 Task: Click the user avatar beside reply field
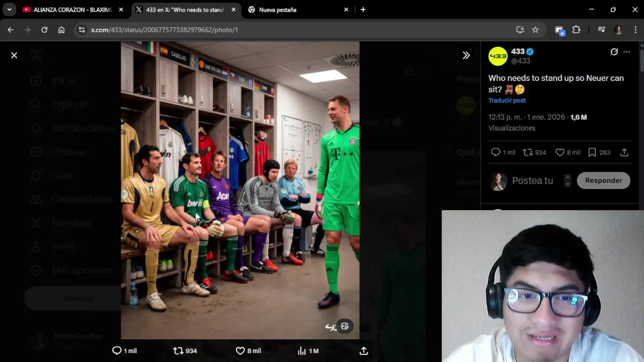(x=498, y=181)
